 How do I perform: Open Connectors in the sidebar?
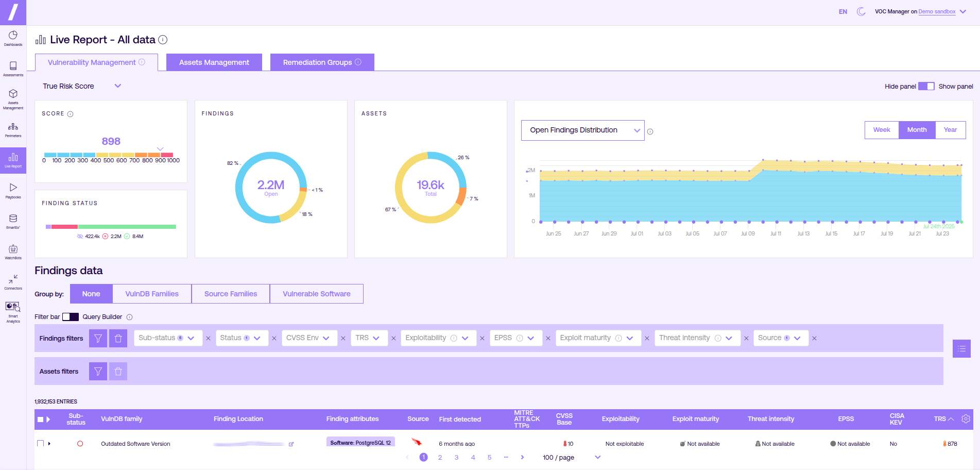coord(13,281)
